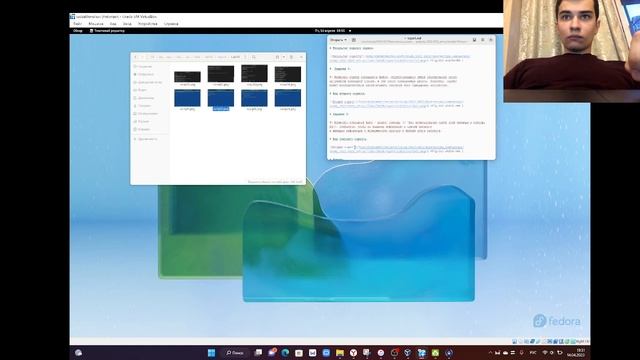Open the Windows Start menu

pos(211,353)
